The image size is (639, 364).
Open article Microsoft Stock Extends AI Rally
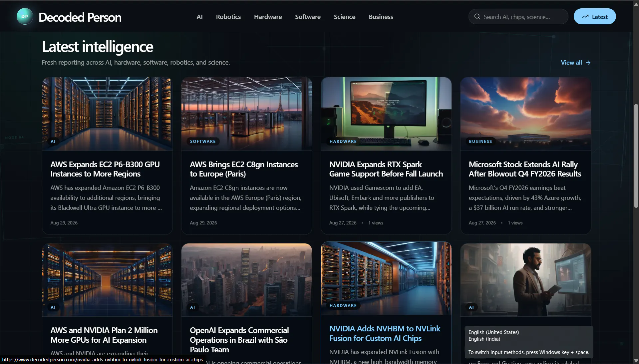(525, 169)
